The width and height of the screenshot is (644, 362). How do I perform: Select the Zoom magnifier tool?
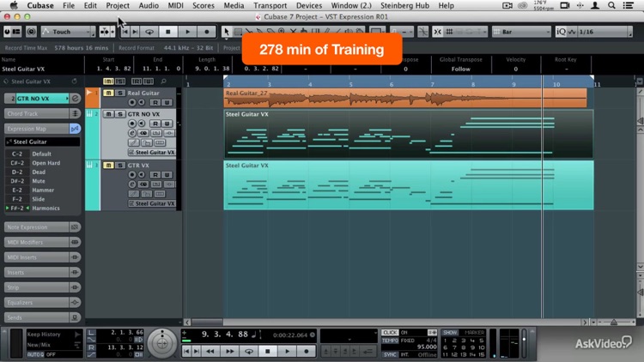pyautogui.click(x=282, y=32)
